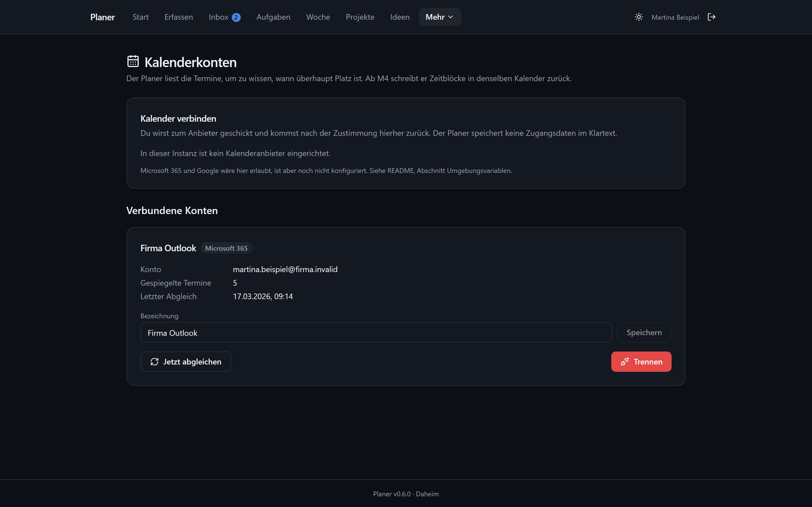Click the logout arrow icon
This screenshot has width=812, height=507.
711,17
